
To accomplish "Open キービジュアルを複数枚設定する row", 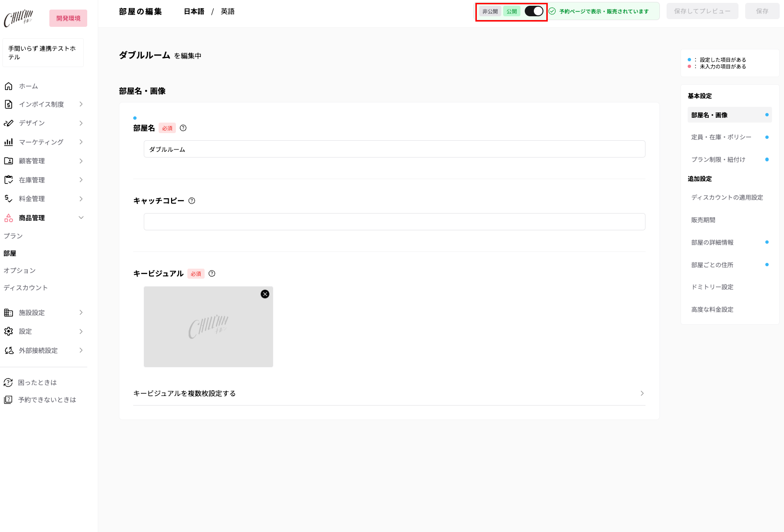I will click(x=389, y=394).
